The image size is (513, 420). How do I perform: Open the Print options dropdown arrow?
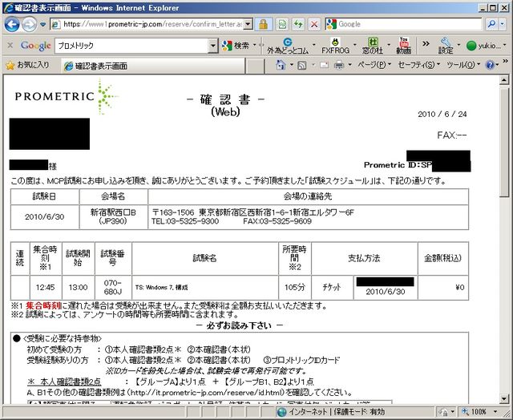coord(349,65)
